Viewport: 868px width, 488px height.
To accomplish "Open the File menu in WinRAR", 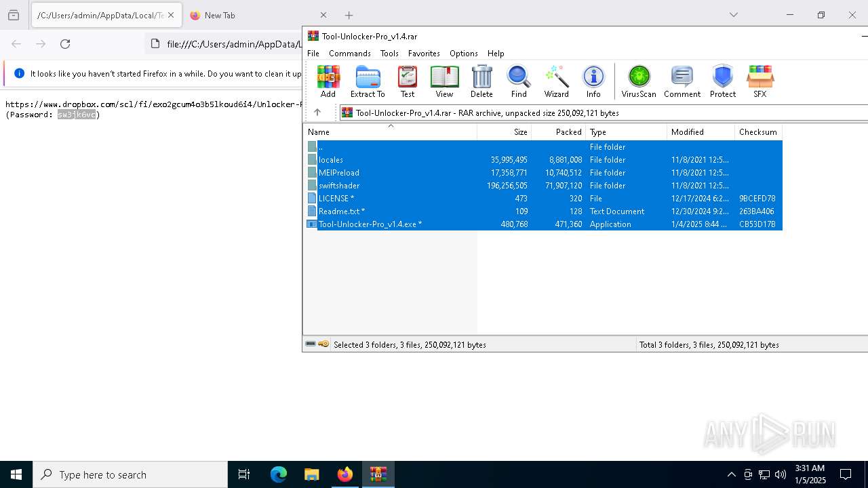I will click(313, 53).
